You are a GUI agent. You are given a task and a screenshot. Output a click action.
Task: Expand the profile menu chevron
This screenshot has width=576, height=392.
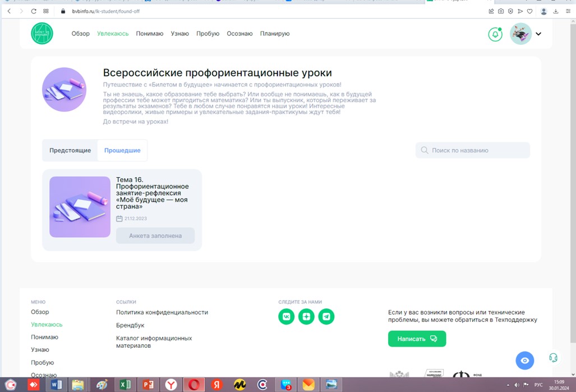point(538,34)
